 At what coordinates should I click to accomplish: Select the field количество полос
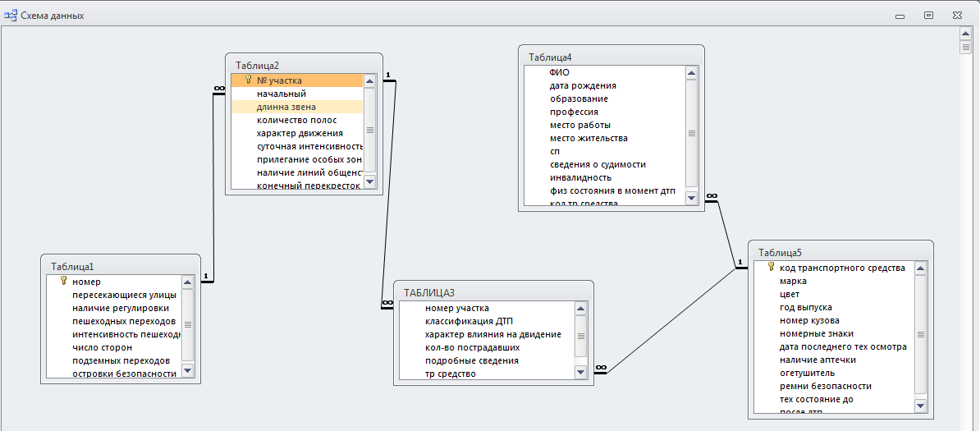297,120
